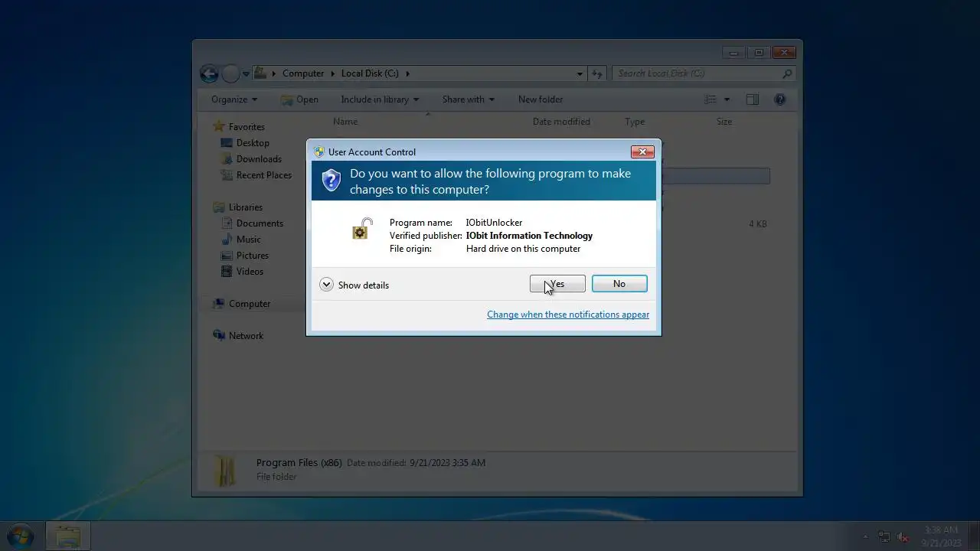Image resolution: width=980 pixels, height=551 pixels.
Task: Click the taskbar clock
Action: (x=941, y=536)
